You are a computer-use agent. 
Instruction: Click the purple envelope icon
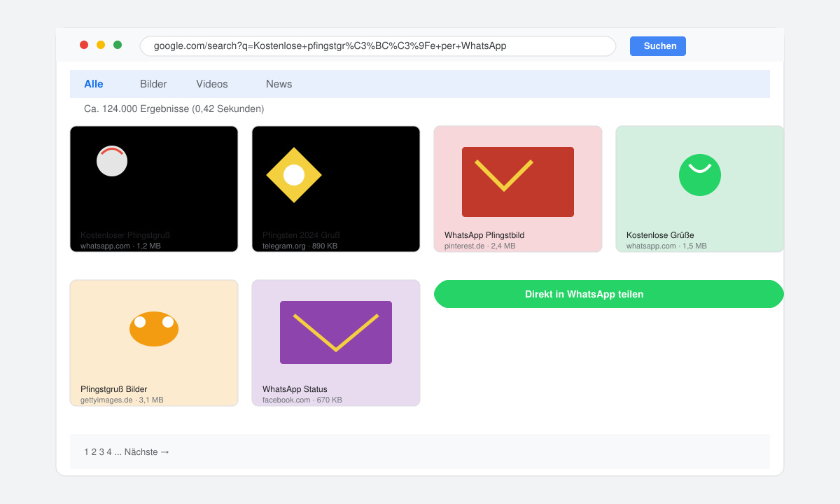(x=336, y=332)
